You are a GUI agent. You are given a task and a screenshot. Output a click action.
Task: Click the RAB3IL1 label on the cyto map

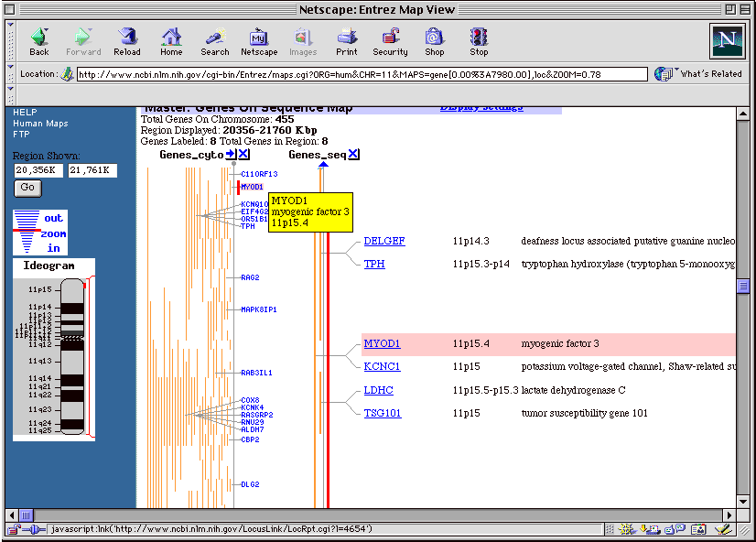click(x=256, y=373)
